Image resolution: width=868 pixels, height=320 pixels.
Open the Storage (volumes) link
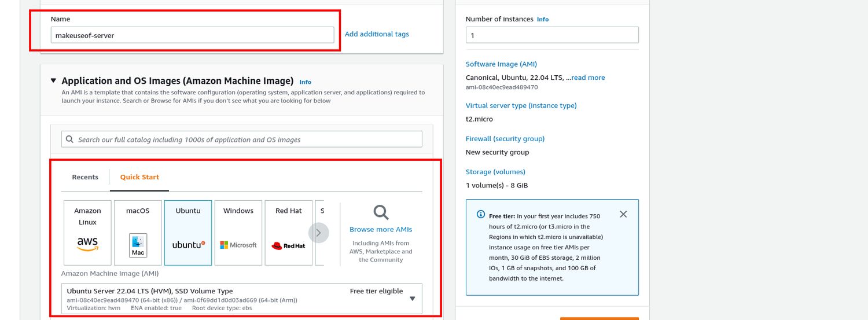click(495, 172)
